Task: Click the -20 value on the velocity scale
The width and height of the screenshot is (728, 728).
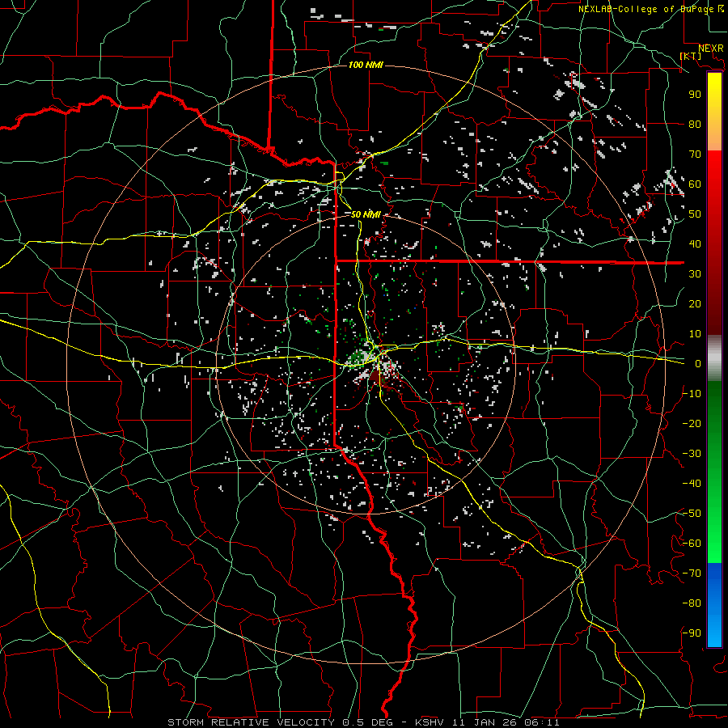Action: tap(692, 424)
